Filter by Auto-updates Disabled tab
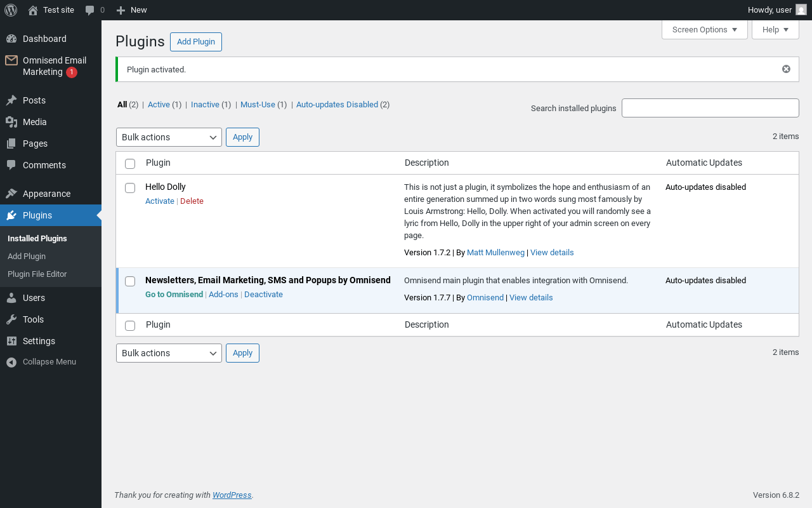 (337, 105)
